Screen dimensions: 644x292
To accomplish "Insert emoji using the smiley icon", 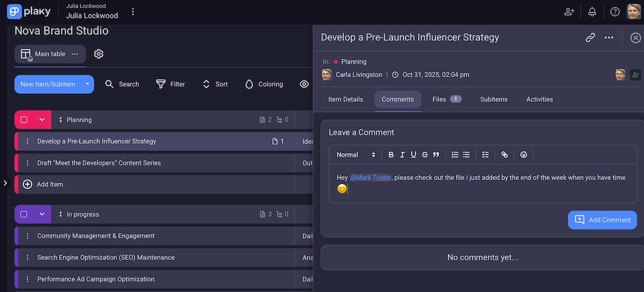I will 523,155.
